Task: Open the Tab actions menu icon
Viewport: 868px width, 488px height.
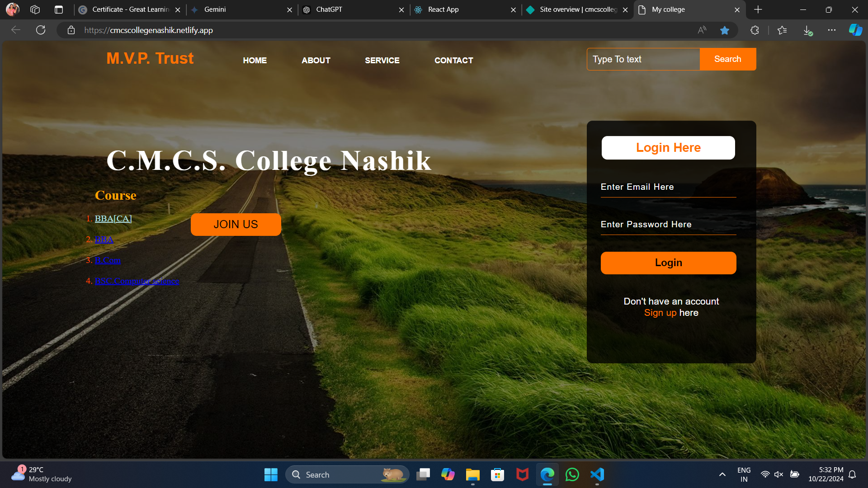Action: [x=59, y=9]
